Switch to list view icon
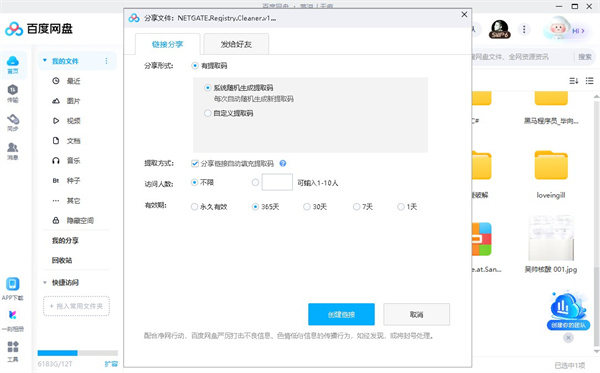The width and height of the screenshot is (600, 373). coord(589,81)
